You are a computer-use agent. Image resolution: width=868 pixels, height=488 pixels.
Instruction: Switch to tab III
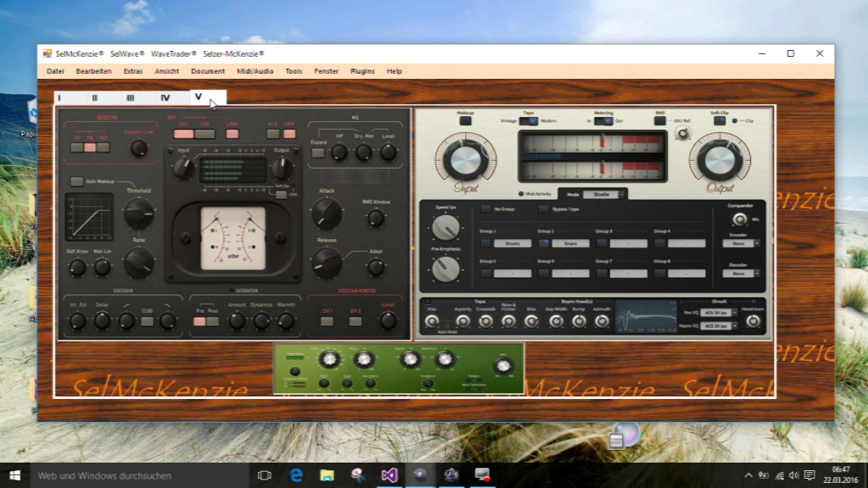pyautogui.click(x=130, y=98)
